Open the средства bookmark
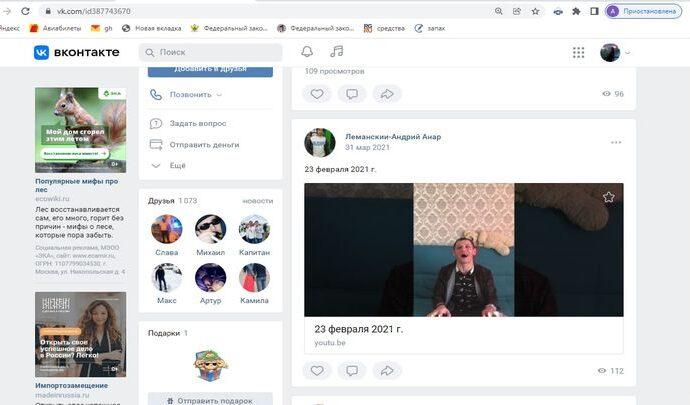 coord(384,28)
